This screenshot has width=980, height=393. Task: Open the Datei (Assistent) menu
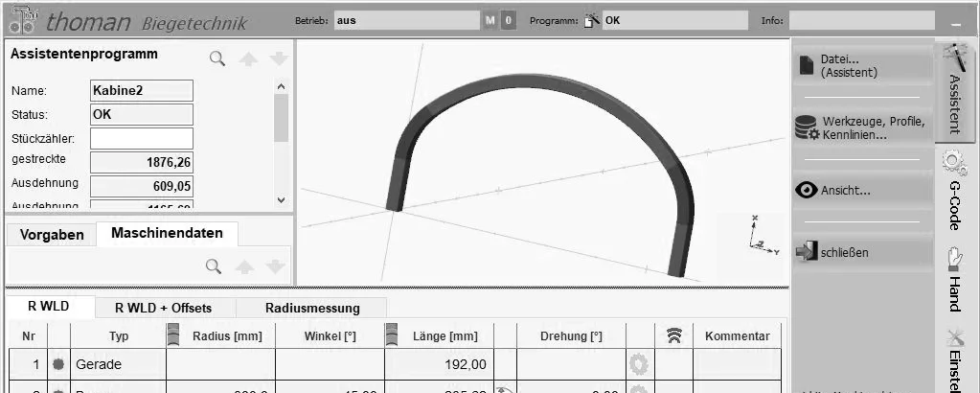click(861, 65)
